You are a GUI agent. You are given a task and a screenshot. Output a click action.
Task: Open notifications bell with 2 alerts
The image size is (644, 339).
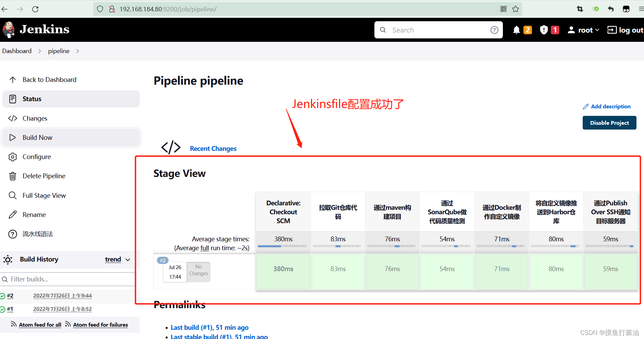517,30
